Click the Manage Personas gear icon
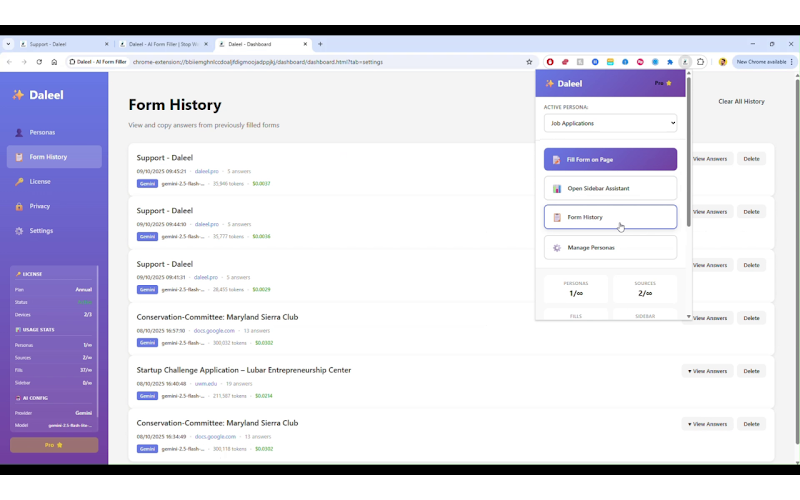 [557, 248]
